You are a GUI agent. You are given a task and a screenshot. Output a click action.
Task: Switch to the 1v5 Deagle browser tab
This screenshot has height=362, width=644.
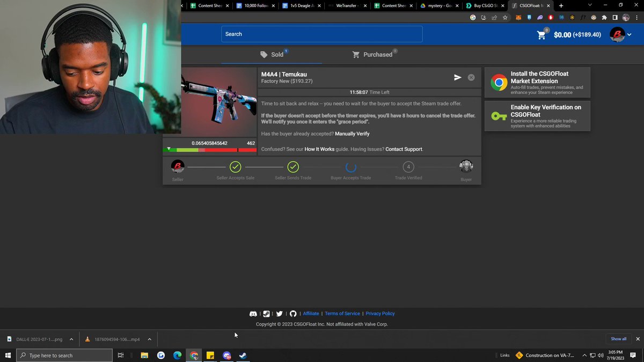point(301,5)
